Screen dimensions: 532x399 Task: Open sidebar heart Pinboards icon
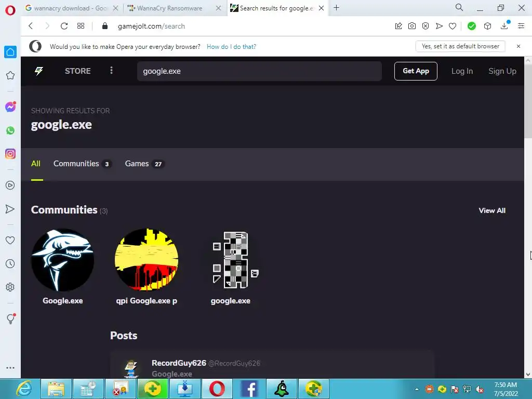(x=10, y=240)
